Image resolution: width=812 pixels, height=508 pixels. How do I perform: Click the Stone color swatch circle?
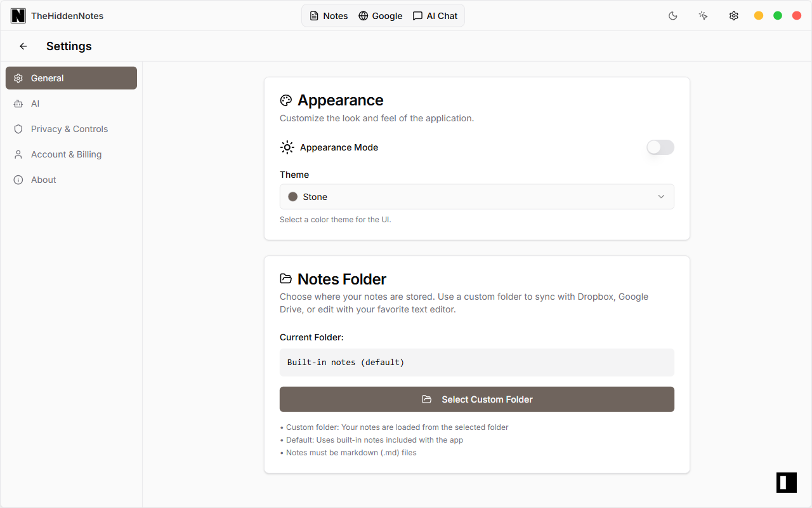(292, 196)
